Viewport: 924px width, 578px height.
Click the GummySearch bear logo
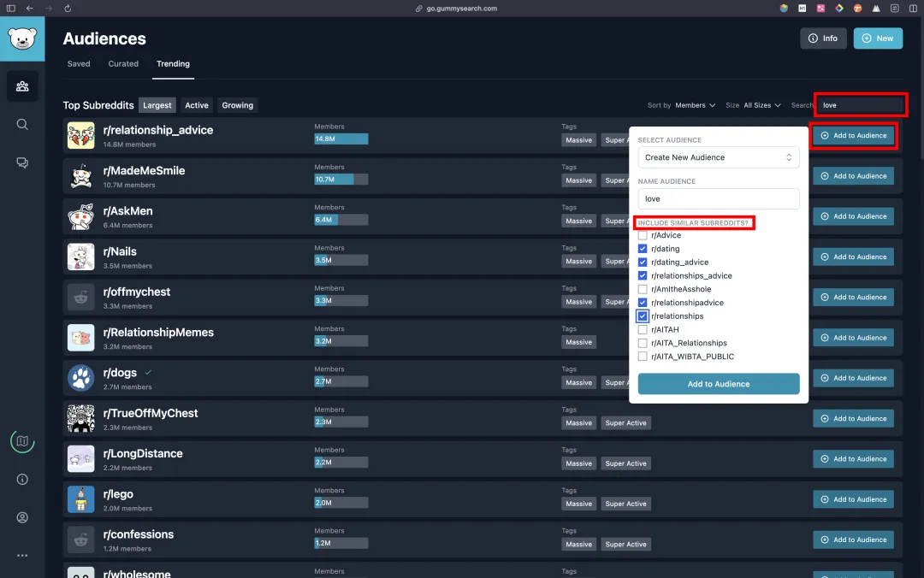click(x=22, y=38)
